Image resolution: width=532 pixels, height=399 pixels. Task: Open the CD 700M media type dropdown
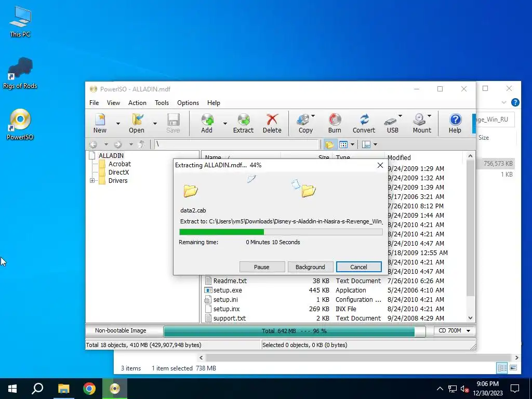pos(454,330)
